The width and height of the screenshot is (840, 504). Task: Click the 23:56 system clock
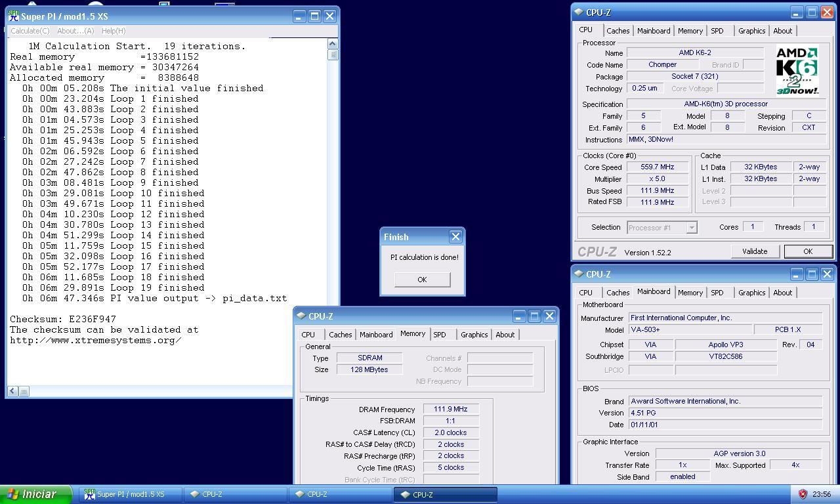click(x=821, y=494)
